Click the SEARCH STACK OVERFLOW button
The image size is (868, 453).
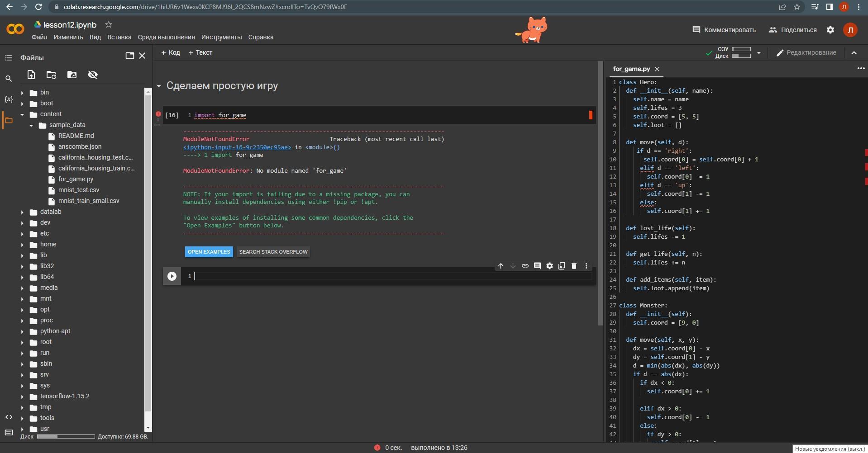point(273,252)
